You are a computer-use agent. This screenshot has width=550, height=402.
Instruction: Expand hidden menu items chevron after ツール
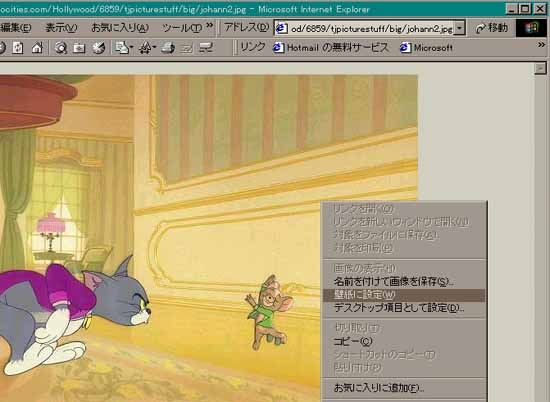(x=209, y=25)
